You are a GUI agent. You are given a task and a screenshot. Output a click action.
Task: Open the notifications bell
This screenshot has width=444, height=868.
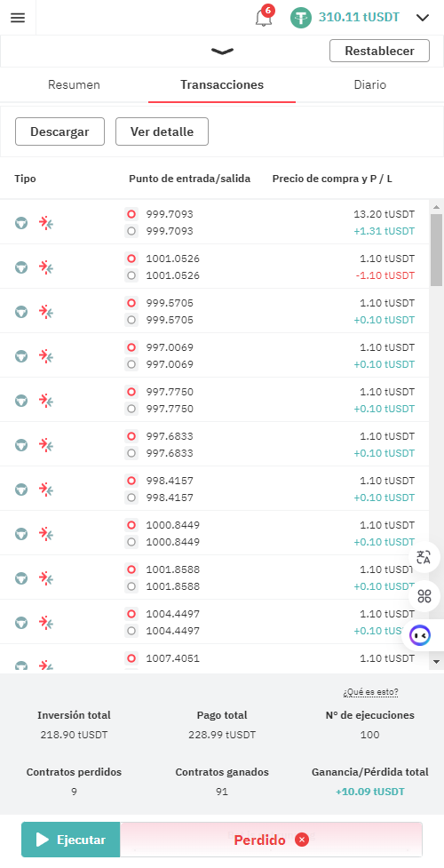tap(264, 18)
